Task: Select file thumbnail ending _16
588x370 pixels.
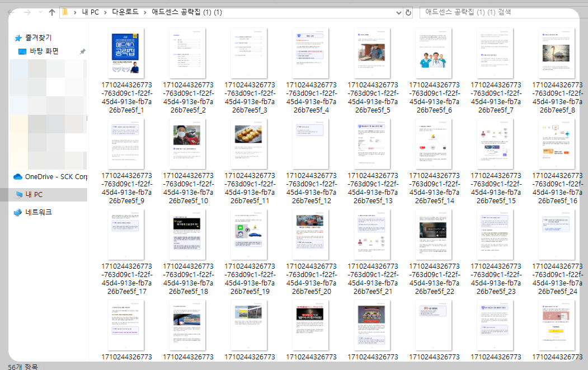Action: click(557, 144)
